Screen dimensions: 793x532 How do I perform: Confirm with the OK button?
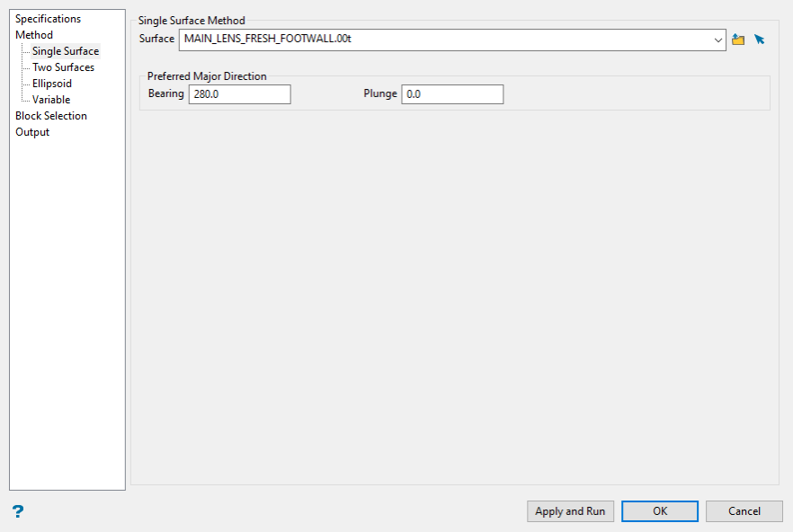[660, 511]
